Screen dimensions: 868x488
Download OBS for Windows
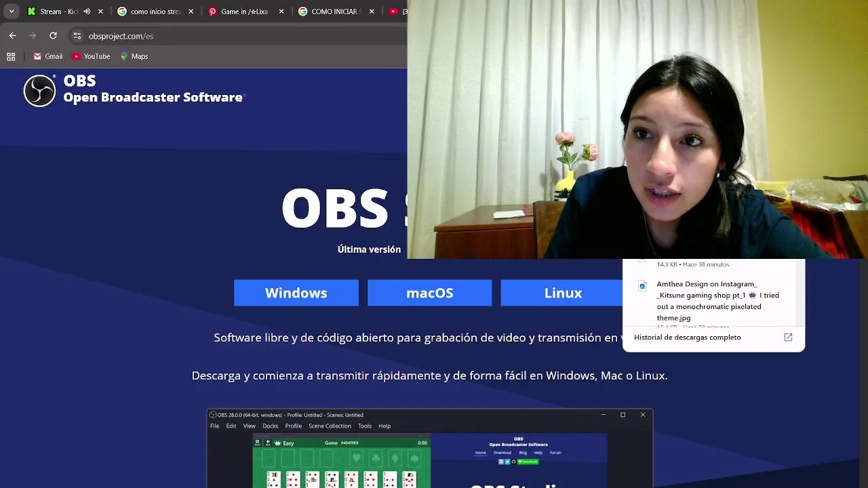click(296, 293)
